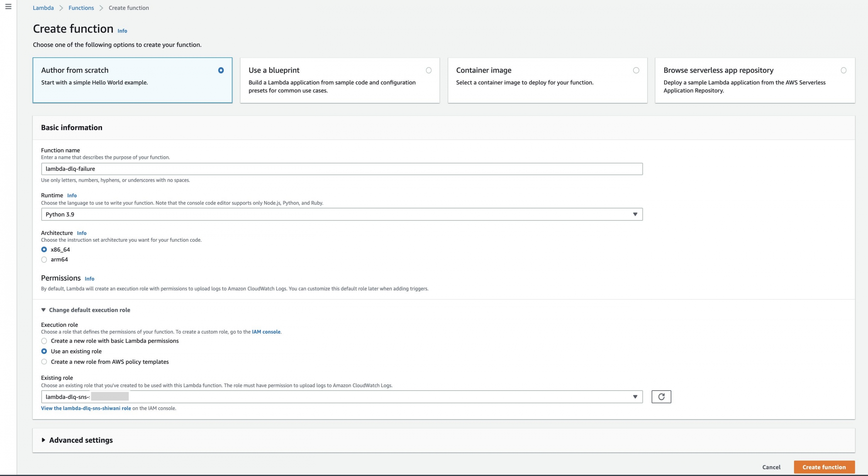Open Lambda from the breadcrumb trail
The width and height of the screenshot is (868, 476).
tap(43, 7)
